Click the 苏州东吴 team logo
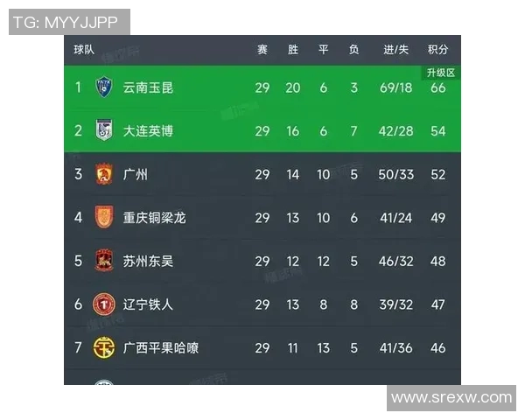The height and width of the screenshot is (420, 525). (104, 261)
